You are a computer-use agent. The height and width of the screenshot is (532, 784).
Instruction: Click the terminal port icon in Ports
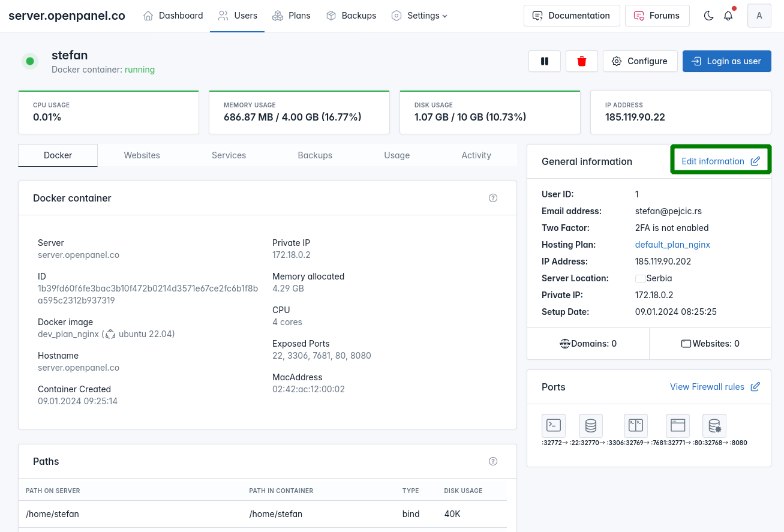(554, 426)
